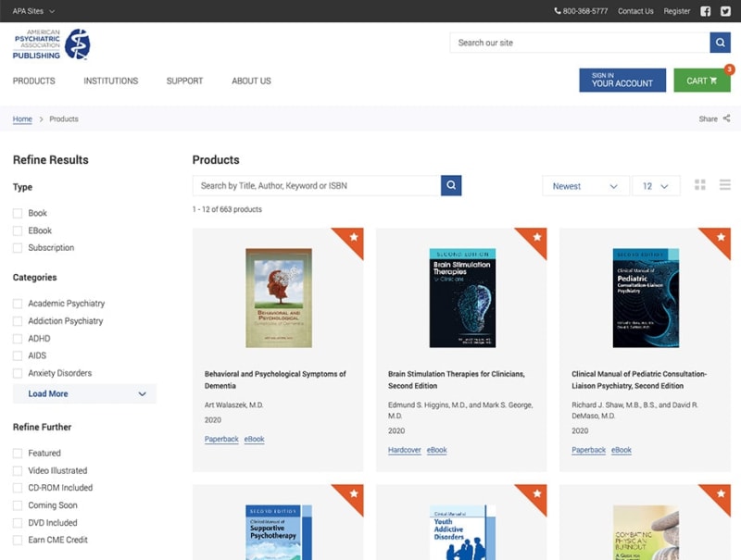741x560 pixels.
Task: Open the Products menu
Action: (x=34, y=81)
